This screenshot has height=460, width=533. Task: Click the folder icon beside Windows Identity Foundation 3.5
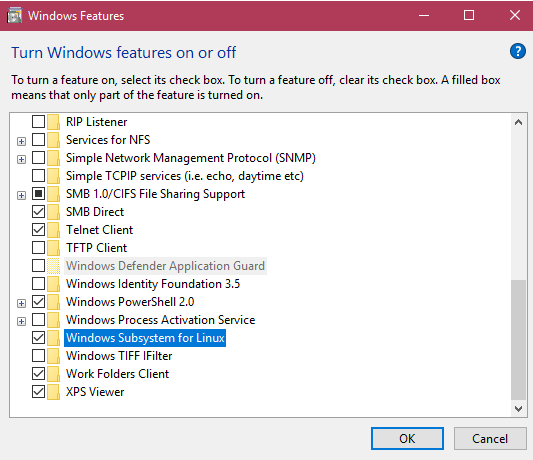53,284
